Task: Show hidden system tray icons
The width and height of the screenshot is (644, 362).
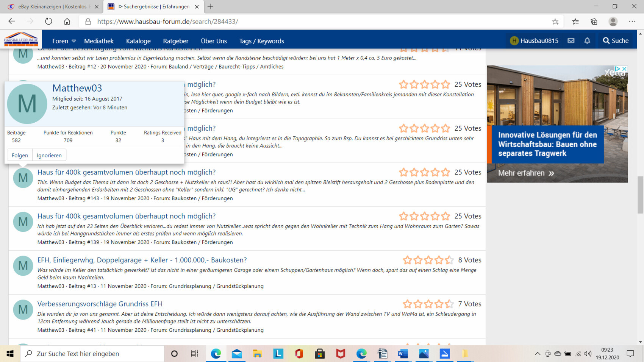Action: tap(537, 353)
